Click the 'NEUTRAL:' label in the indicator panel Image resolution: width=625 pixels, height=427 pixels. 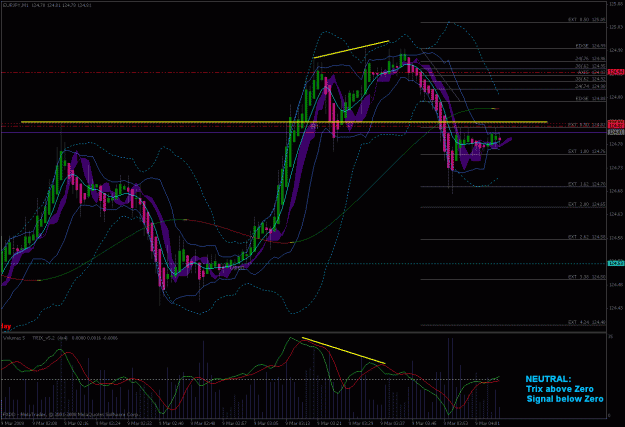(x=548, y=379)
